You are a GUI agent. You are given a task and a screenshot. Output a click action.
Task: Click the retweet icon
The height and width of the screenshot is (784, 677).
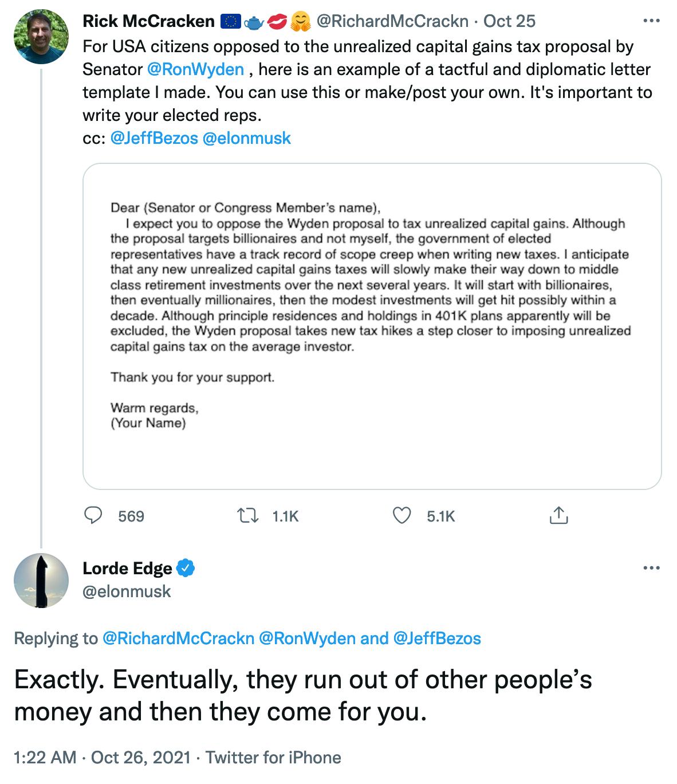tap(247, 516)
